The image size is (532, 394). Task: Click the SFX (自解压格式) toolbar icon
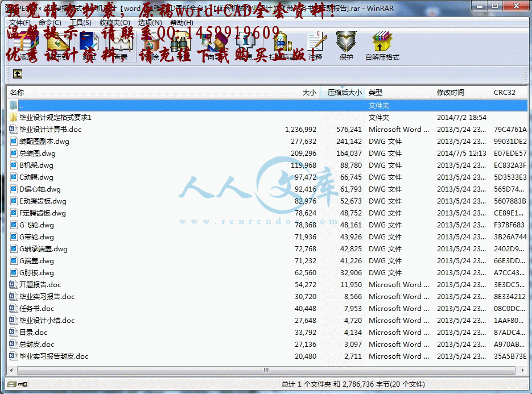pyautogui.click(x=382, y=42)
